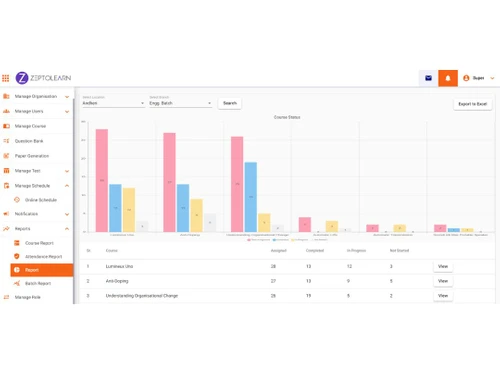Click the Completed column header
Image resolution: width=500 pixels, height=375 pixels.
315,251
